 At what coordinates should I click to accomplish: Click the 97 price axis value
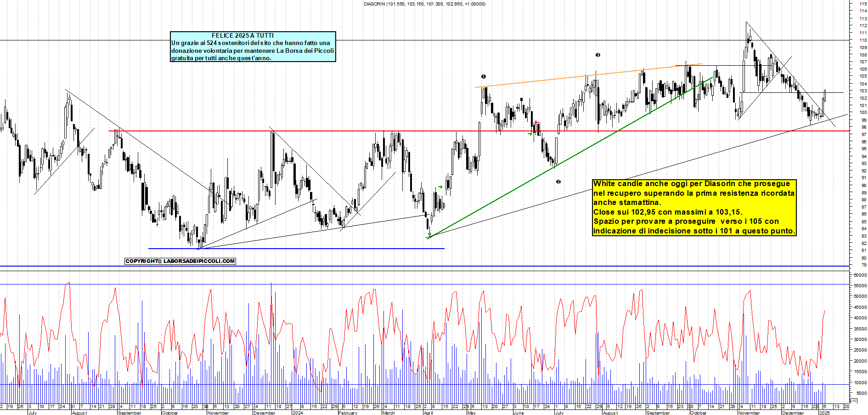[x=864, y=134]
